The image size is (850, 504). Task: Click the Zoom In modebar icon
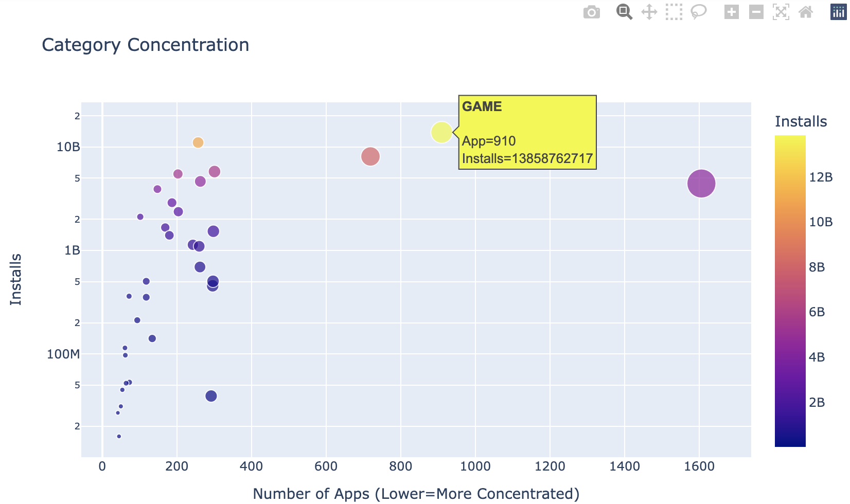731,12
